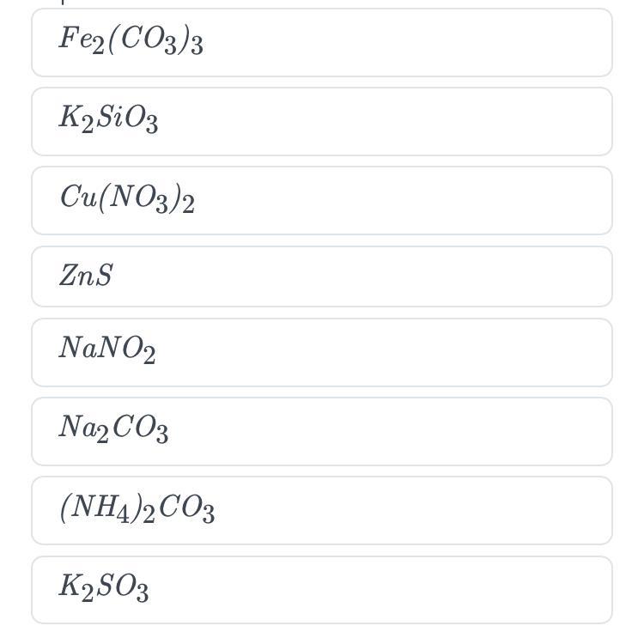
Task: Click the formula text containing Fe
Action: click(131, 40)
